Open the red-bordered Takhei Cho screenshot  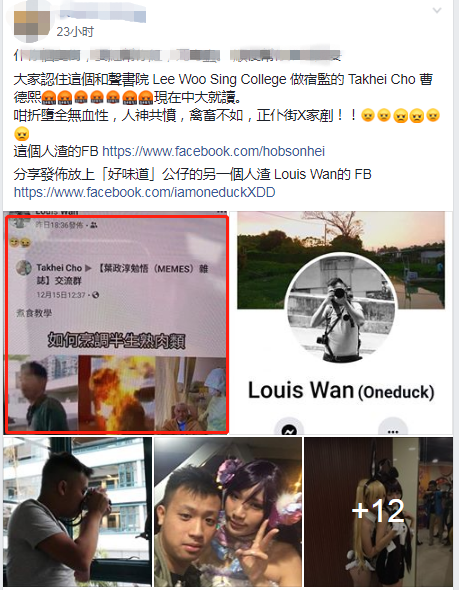point(116,323)
